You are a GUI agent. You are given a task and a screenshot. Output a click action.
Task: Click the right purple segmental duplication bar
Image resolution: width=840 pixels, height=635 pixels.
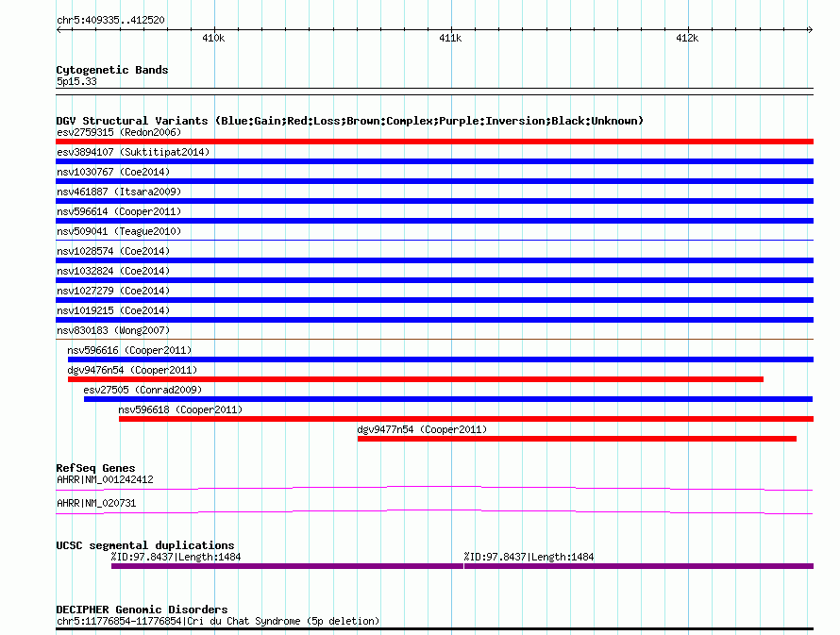(x=639, y=566)
